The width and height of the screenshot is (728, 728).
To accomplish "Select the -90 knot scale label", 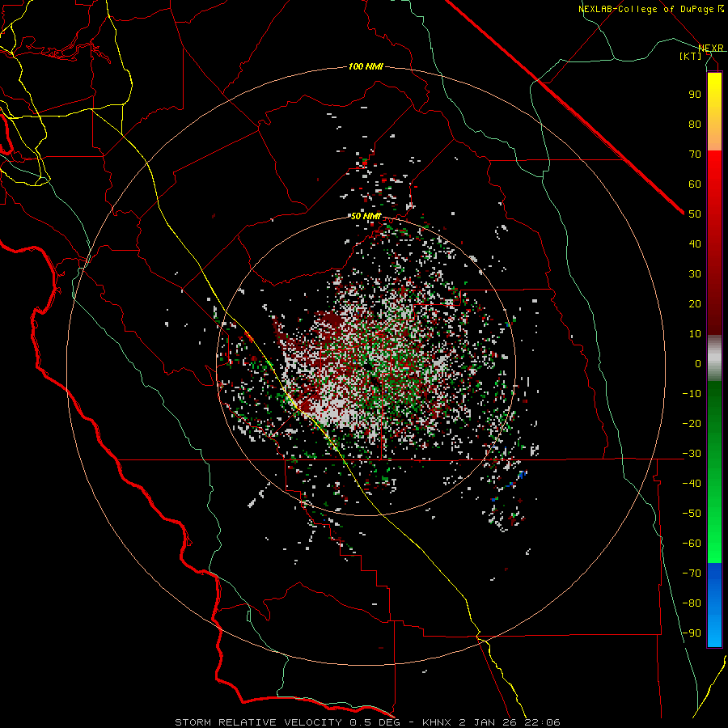I will click(692, 633).
